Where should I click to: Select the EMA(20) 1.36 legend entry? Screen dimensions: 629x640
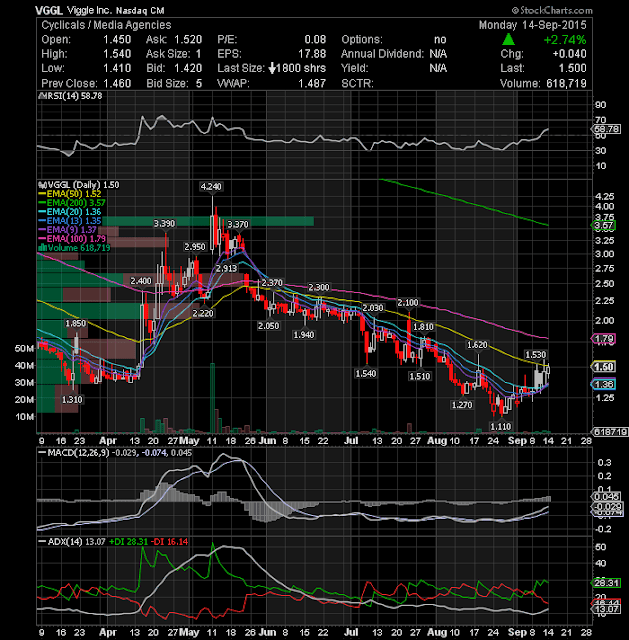coord(70,212)
